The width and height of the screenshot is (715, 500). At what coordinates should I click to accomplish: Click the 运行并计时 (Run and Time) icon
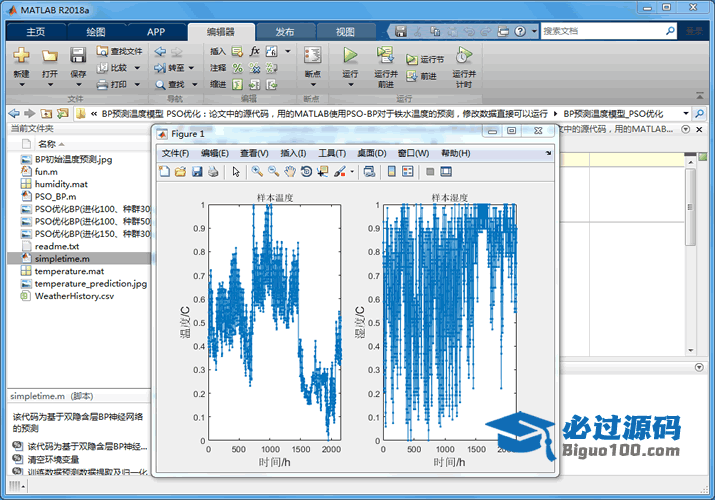pyautogui.click(x=464, y=55)
